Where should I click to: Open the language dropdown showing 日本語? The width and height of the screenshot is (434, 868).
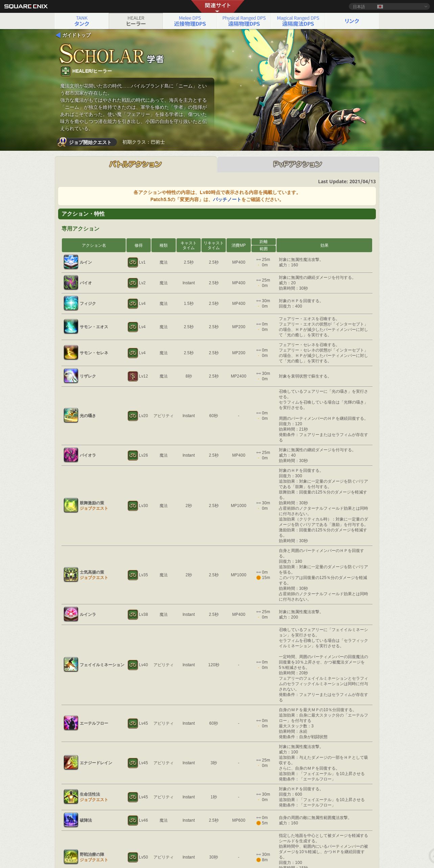389,6
